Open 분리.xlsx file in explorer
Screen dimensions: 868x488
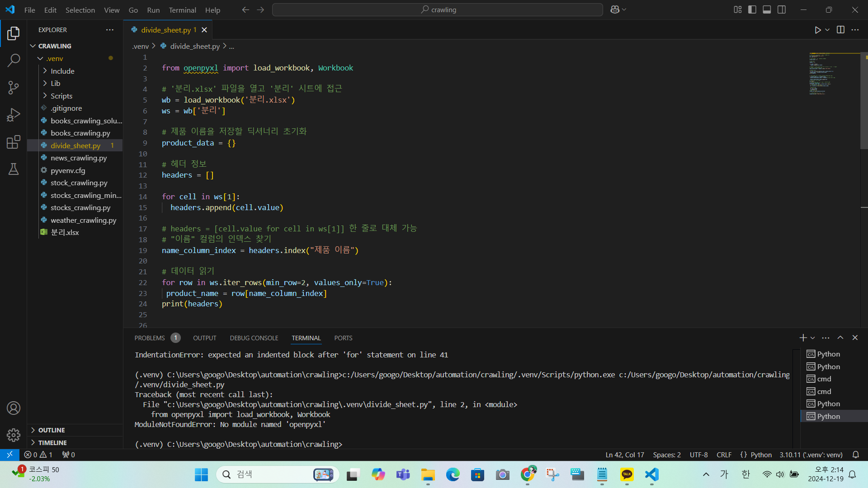point(75,232)
